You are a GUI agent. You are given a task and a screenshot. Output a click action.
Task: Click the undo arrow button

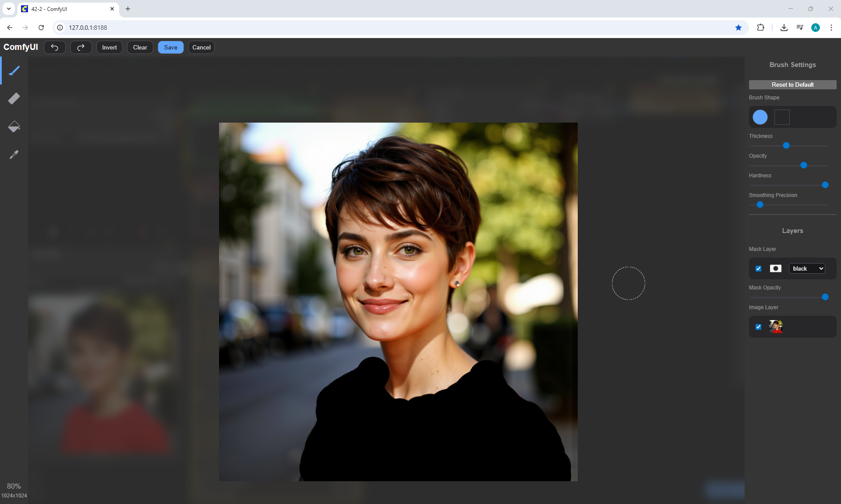click(55, 47)
